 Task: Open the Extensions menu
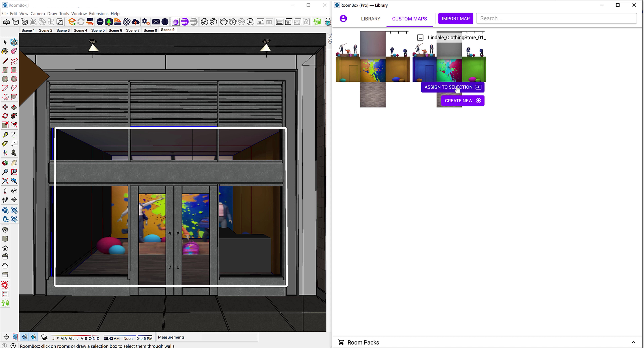coord(98,13)
